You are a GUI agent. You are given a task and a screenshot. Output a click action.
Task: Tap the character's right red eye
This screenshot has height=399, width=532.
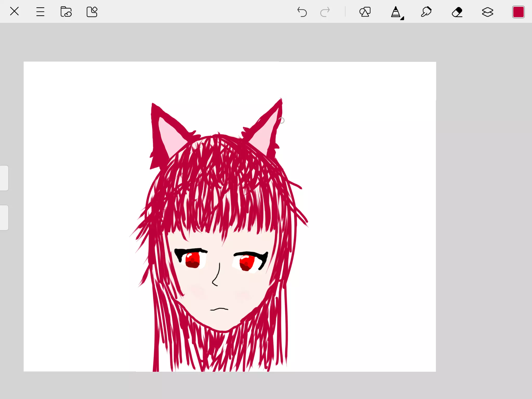click(246, 262)
